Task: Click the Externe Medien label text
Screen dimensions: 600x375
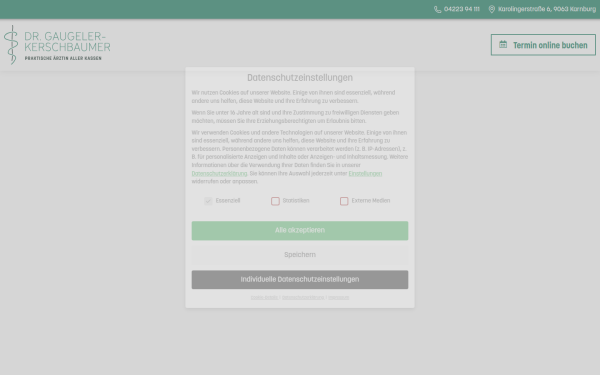Action: click(371, 201)
